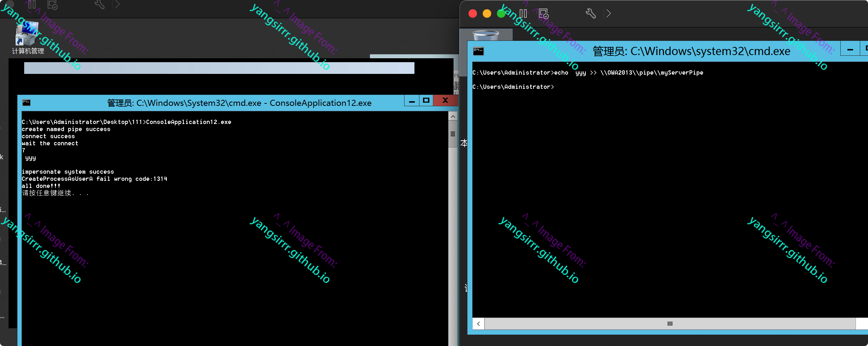Click the snapshot icon in the left VM window toolbar
The width and height of the screenshot is (868, 346).
(52, 5)
